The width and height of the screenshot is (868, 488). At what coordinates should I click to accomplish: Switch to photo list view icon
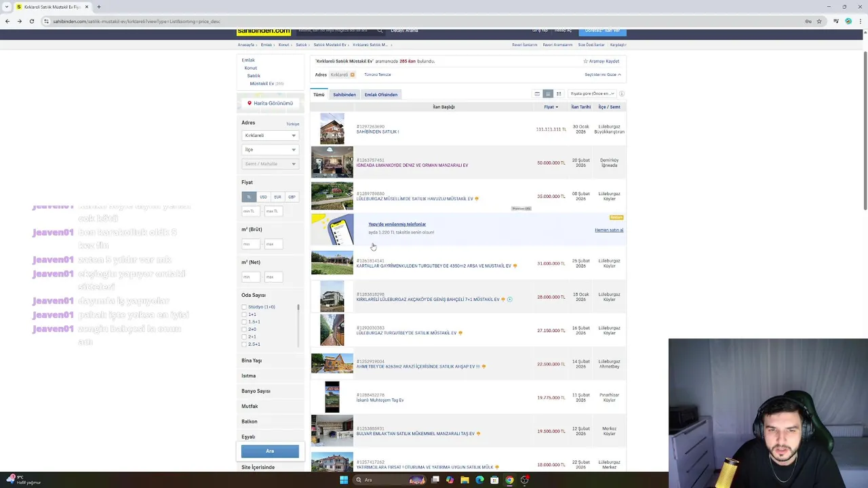(548, 94)
